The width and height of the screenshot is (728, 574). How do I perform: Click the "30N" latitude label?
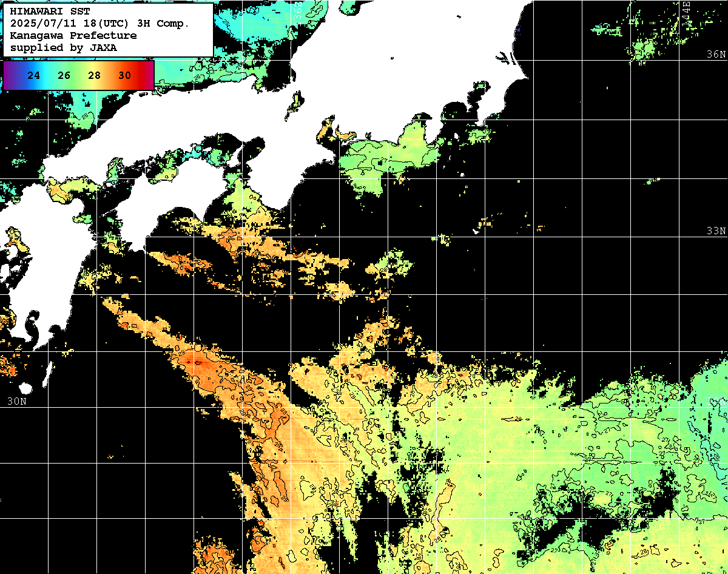pyautogui.click(x=16, y=401)
